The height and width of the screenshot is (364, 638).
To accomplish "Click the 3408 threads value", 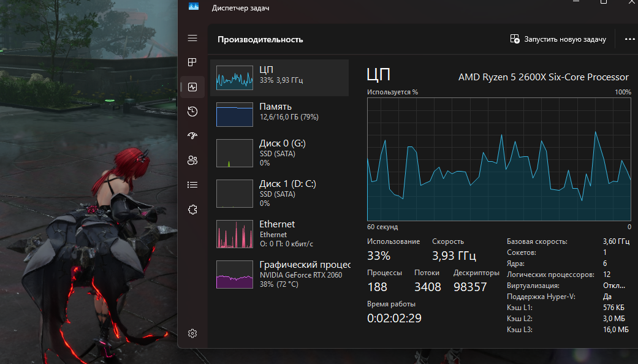I will coord(428,287).
